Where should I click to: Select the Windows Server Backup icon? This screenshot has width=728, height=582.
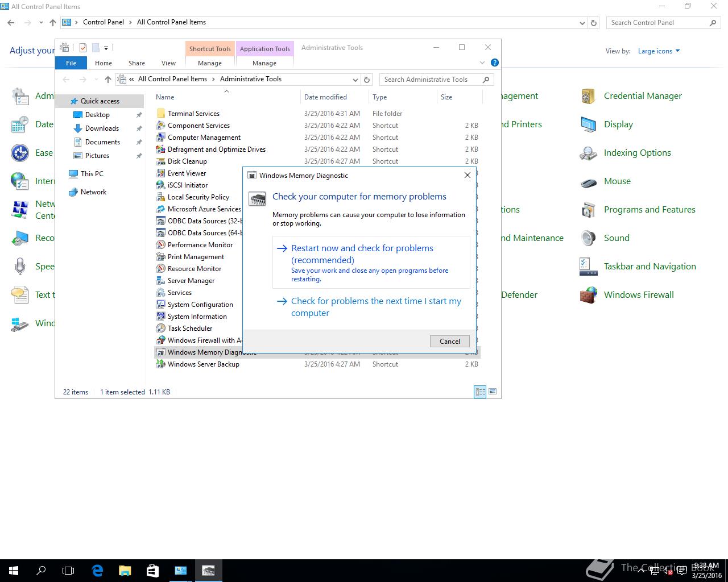(161, 364)
